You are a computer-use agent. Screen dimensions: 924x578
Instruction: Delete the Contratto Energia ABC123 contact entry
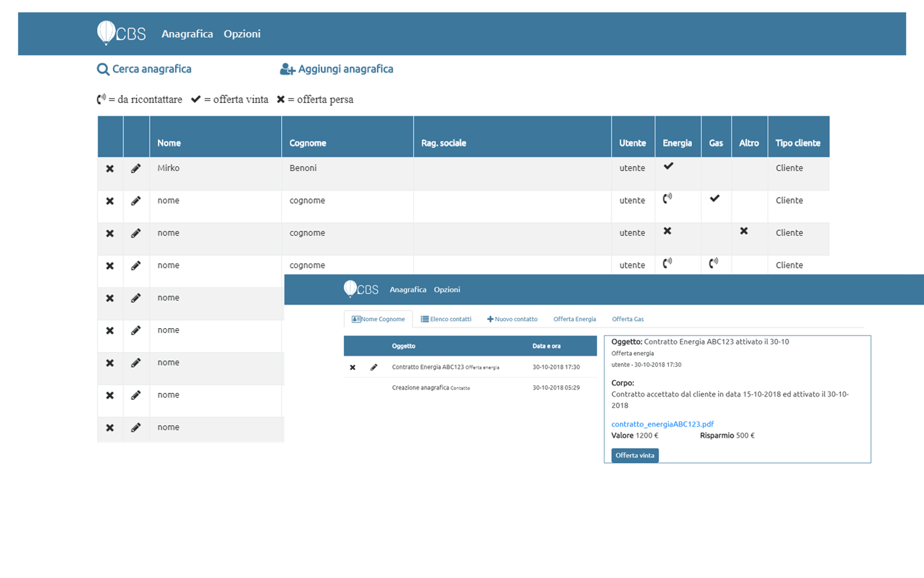click(353, 367)
